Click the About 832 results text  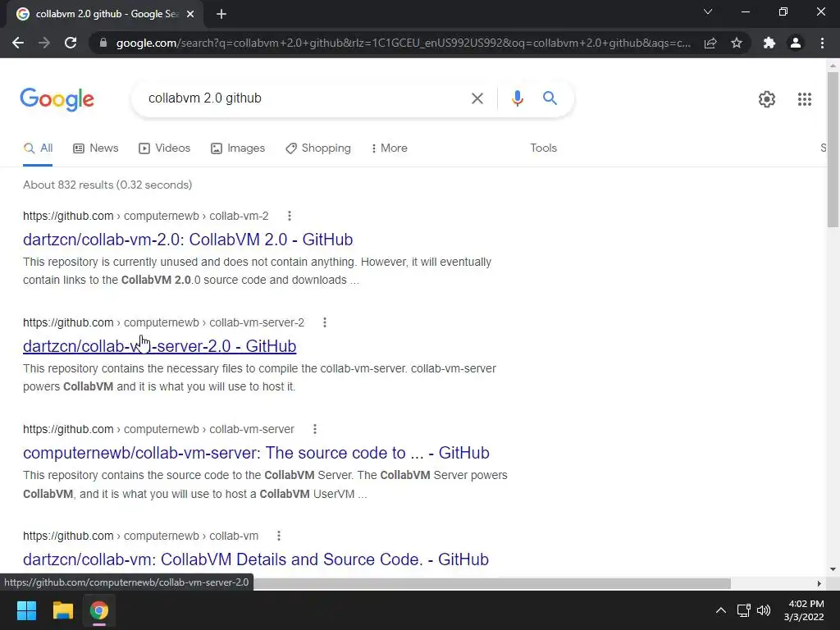(x=107, y=185)
